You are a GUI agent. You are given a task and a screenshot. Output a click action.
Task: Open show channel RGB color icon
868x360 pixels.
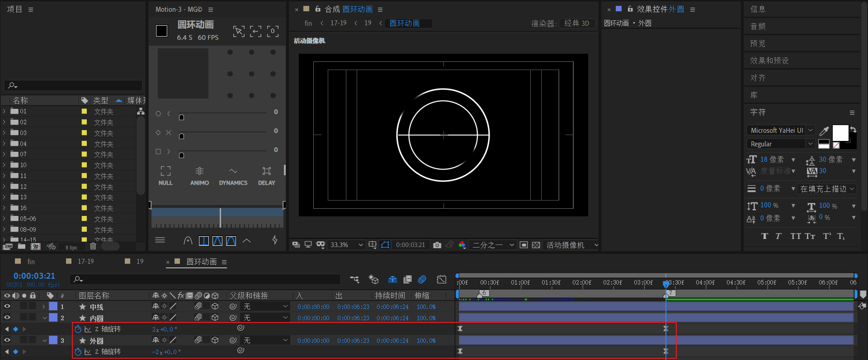pos(462,245)
